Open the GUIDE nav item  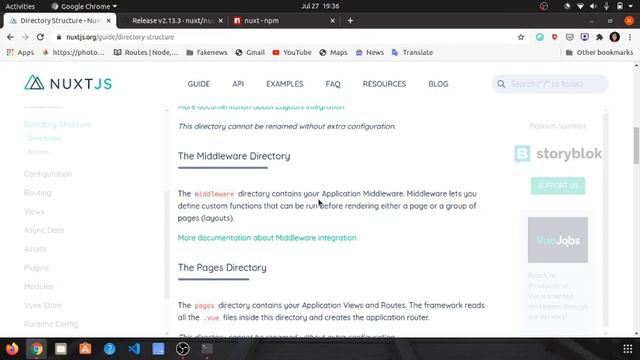tap(199, 84)
